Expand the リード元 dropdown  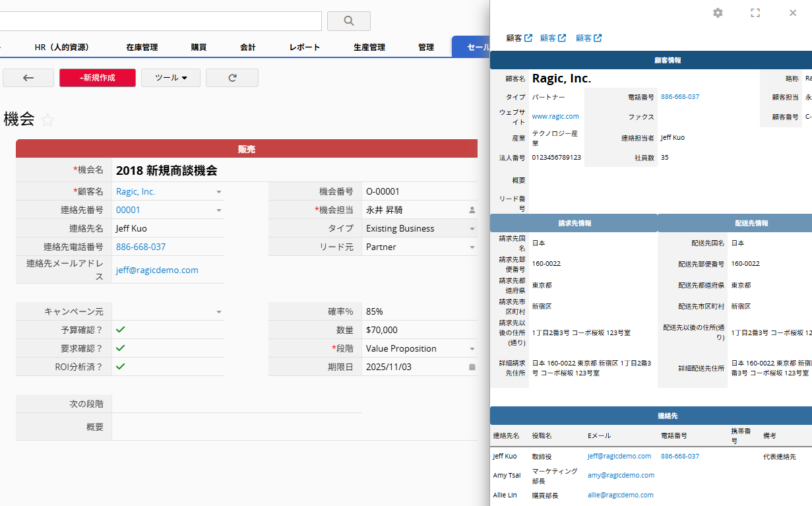(x=472, y=247)
